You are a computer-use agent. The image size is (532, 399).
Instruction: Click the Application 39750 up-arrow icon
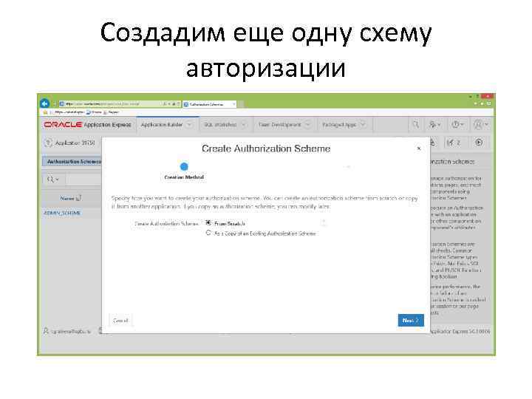click(x=49, y=143)
